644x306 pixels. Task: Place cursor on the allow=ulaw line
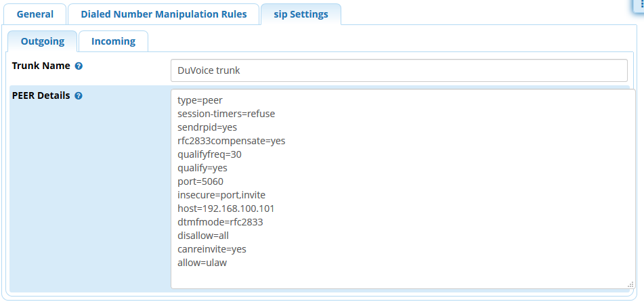point(202,263)
